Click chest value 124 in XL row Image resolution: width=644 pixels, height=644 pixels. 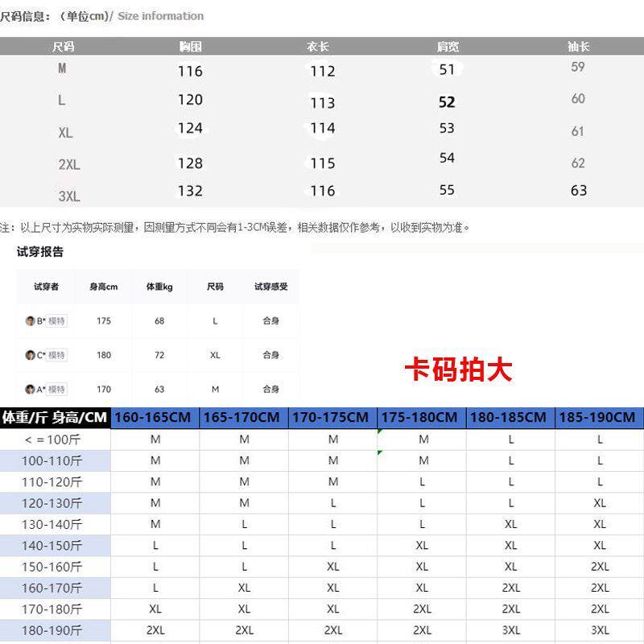pos(190,128)
